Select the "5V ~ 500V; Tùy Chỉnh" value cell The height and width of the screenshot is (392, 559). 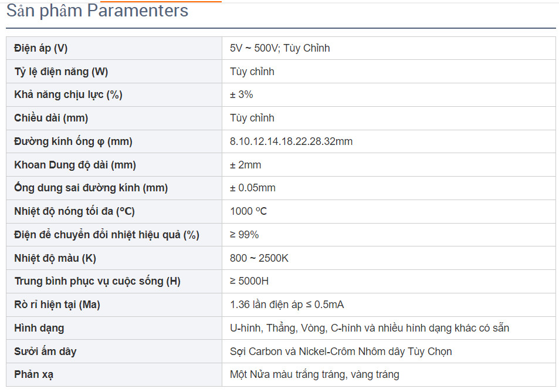[x=280, y=48]
